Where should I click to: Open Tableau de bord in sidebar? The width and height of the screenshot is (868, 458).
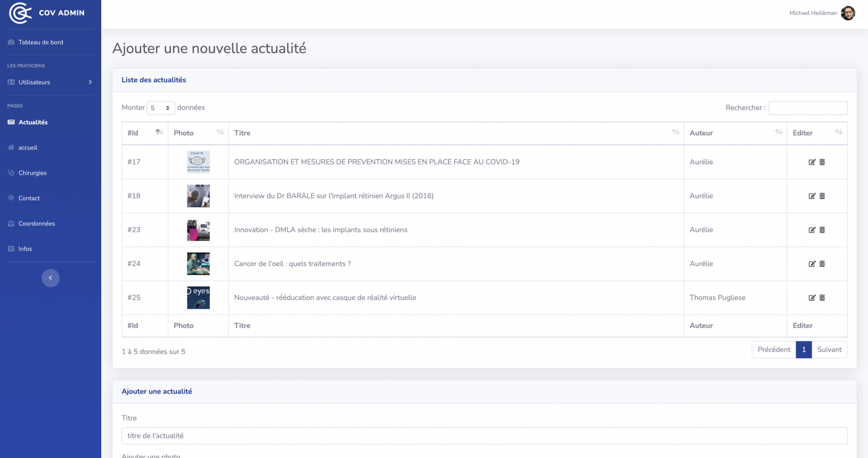tap(40, 42)
